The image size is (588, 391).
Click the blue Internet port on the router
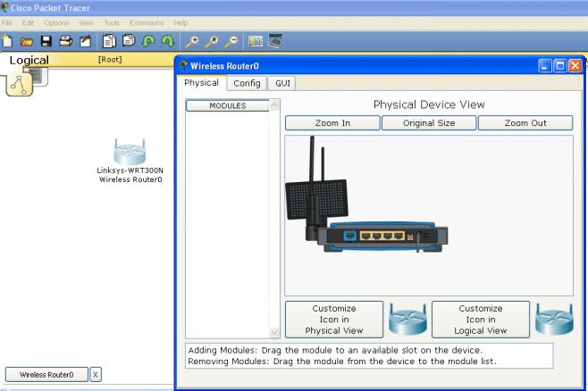349,236
